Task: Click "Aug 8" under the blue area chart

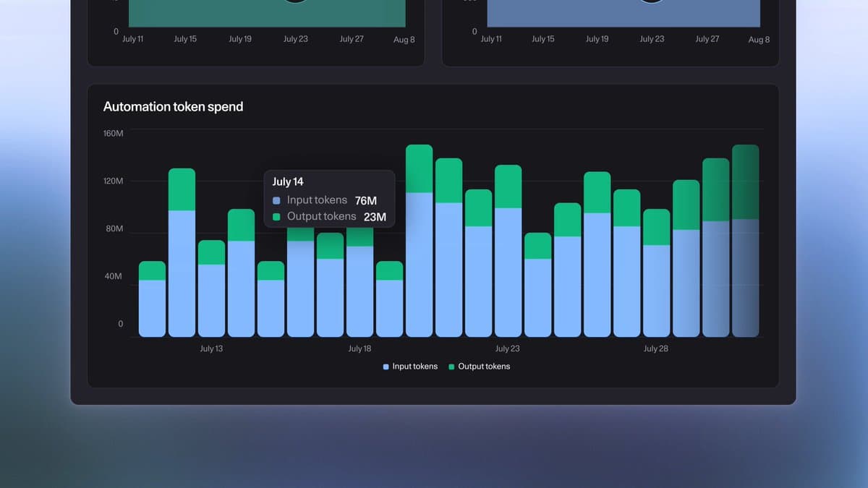Action: 759,40
